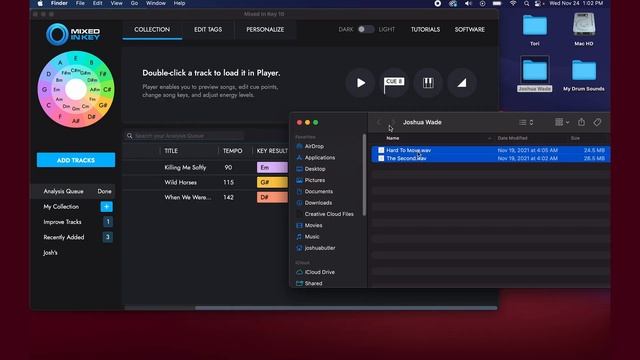Open Control Center in menu bar
The width and height of the screenshot is (640, 360).
tap(539, 3)
